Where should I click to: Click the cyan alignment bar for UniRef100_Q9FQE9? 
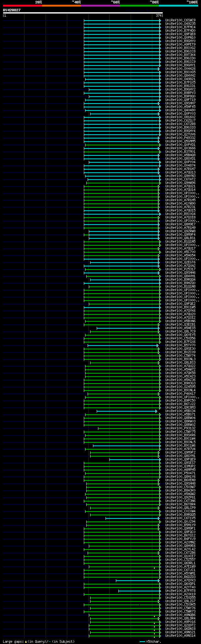point(135,459)
